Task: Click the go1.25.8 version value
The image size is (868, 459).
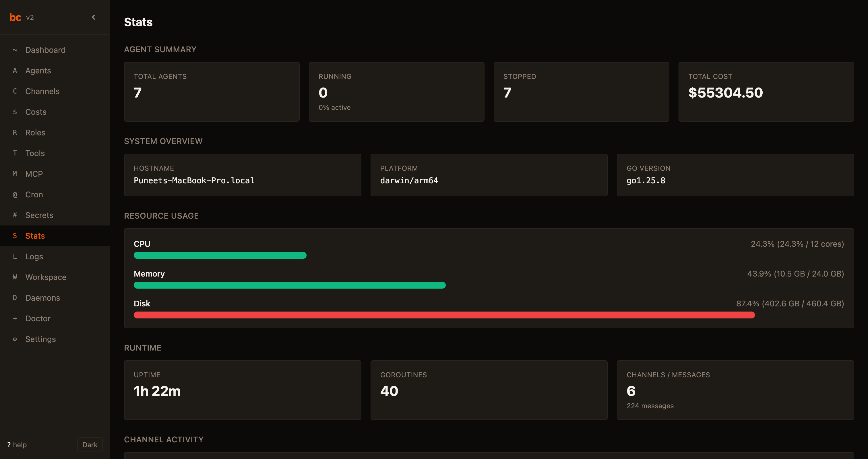Action: coord(646,180)
